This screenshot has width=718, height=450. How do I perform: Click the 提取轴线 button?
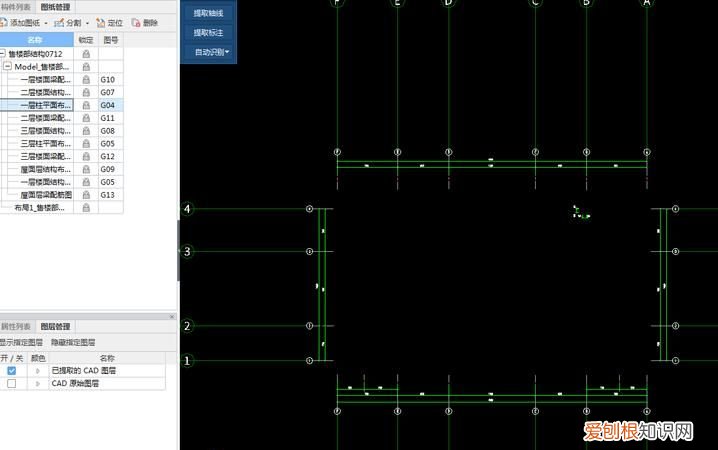(x=208, y=13)
